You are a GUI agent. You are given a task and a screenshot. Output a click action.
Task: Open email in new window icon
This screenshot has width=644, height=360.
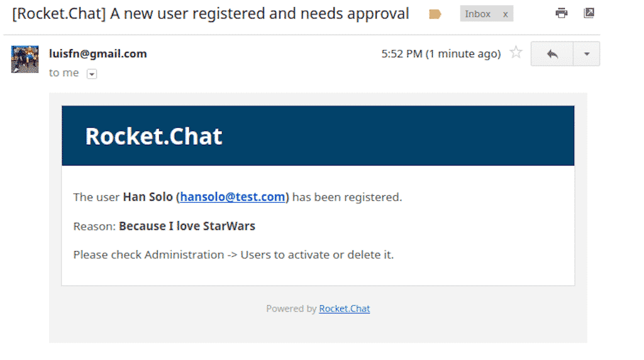tap(589, 13)
